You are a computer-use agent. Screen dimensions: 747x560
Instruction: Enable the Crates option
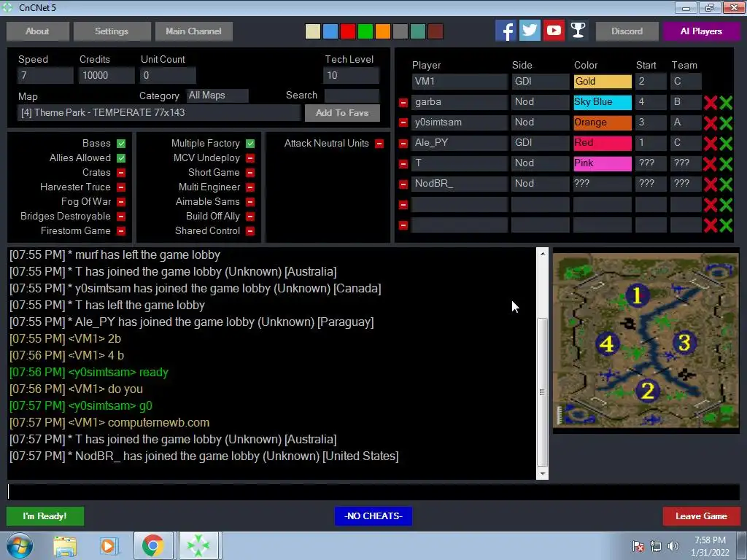[x=121, y=172]
